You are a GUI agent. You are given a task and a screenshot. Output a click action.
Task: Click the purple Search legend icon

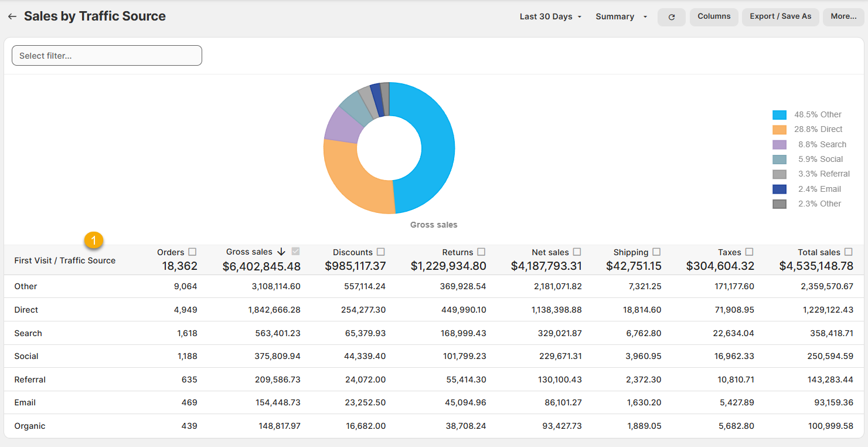(779, 144)
